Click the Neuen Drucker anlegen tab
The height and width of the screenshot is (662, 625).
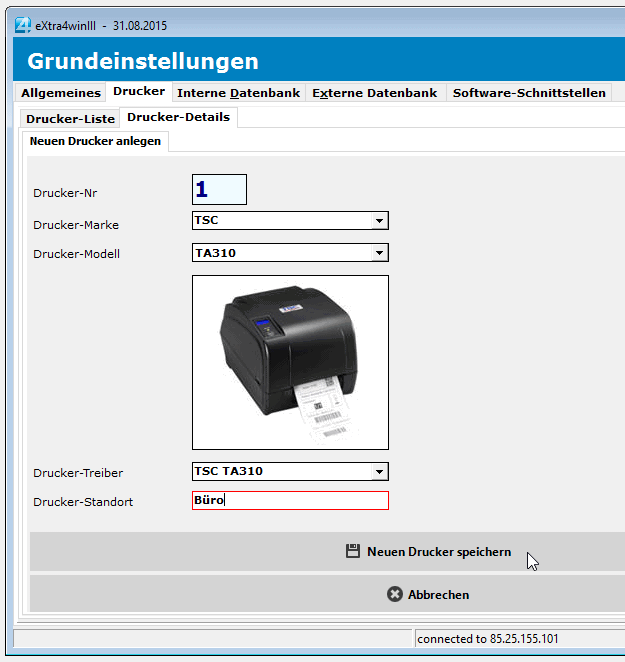point(95,142)
